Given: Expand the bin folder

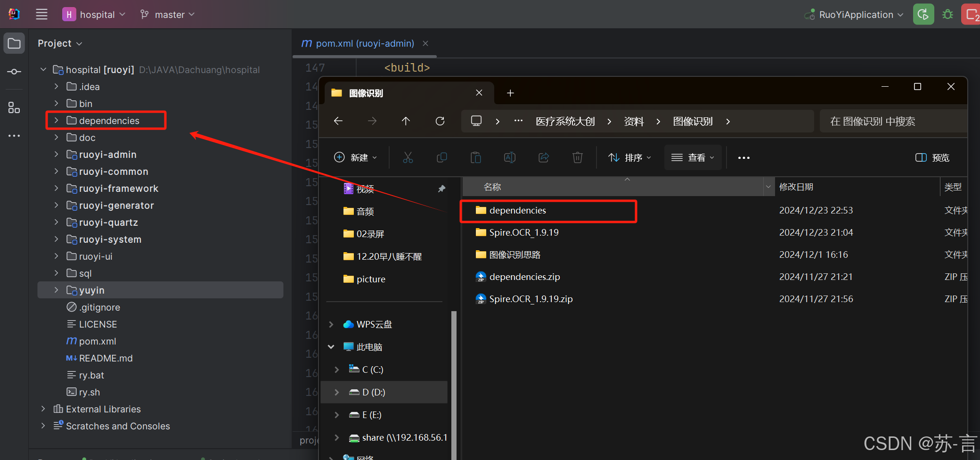Looking at the screenshot, I should (x=56, y=103).
